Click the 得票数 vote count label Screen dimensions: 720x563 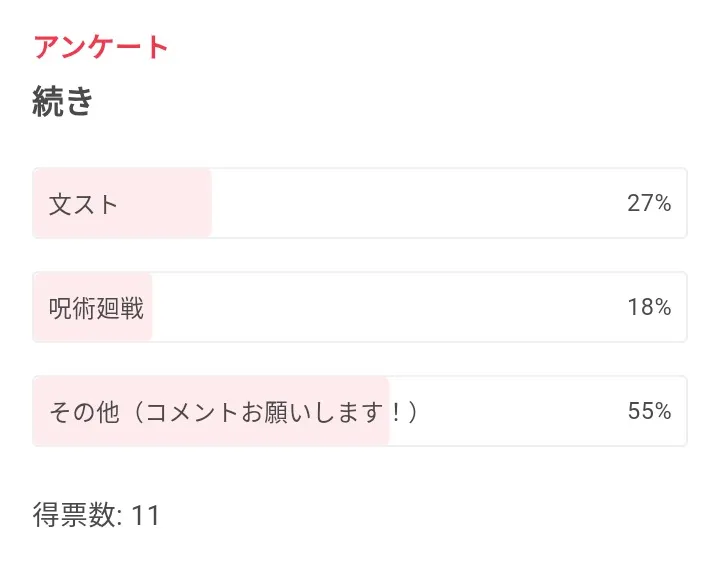pyautogui.click(x=76, y=516)
